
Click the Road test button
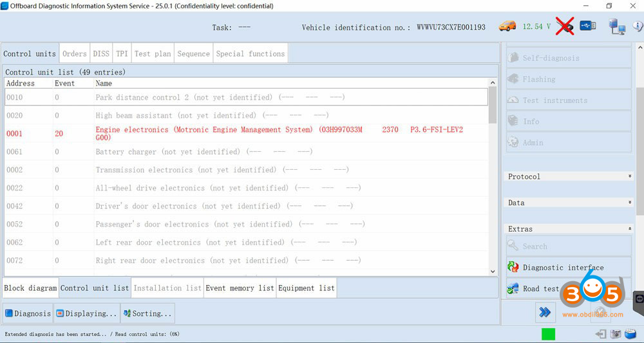(x=569, y=289)
